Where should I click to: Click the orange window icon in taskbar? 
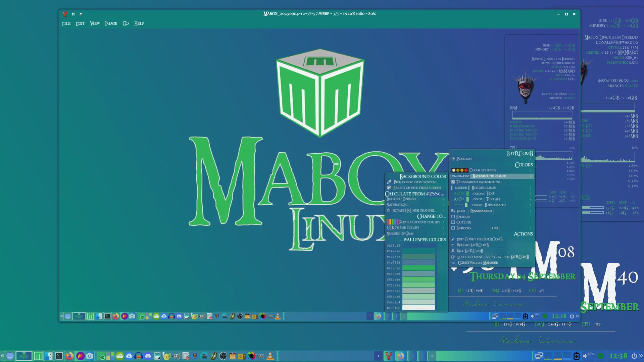point(233,356)
